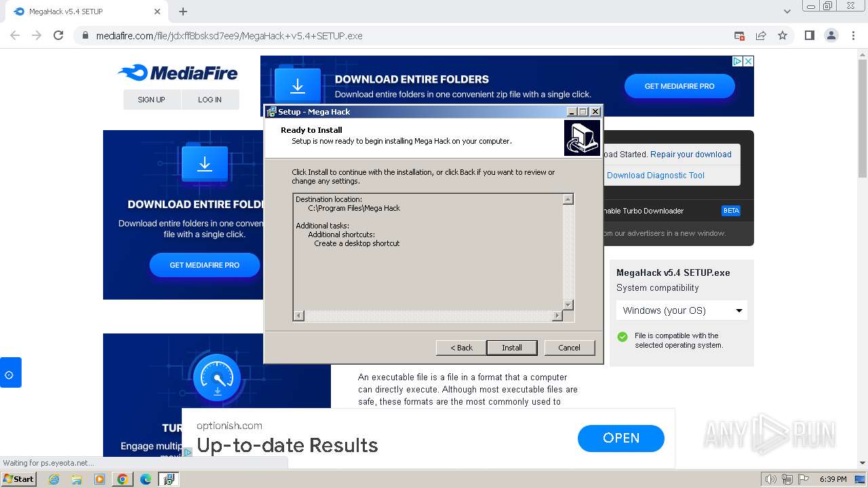The image size is (868, 488).
Task: Open a new browser tab
Action: coord(183,12)
